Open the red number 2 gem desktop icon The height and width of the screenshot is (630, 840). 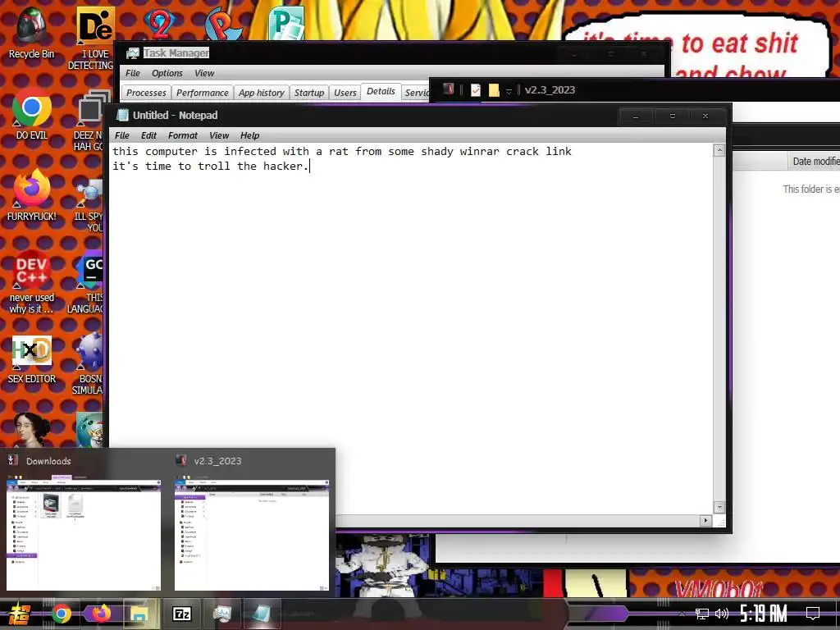pos(160,24)
